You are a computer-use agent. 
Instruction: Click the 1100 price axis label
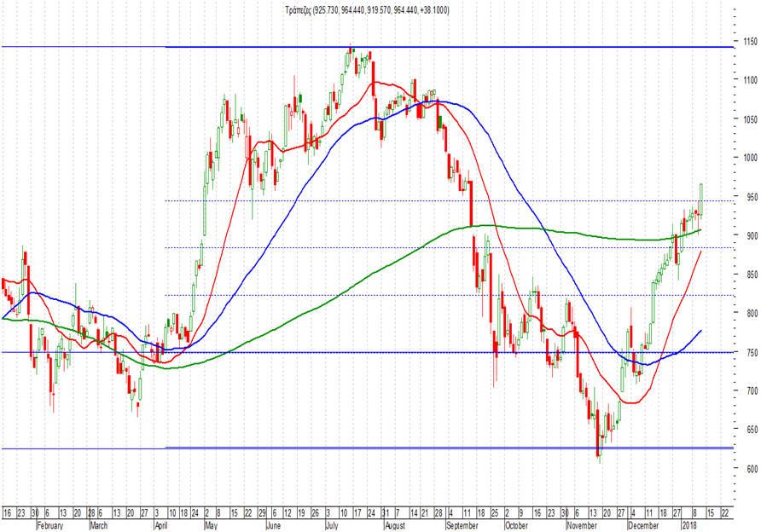pyautogui.click(x=750, y=80)
